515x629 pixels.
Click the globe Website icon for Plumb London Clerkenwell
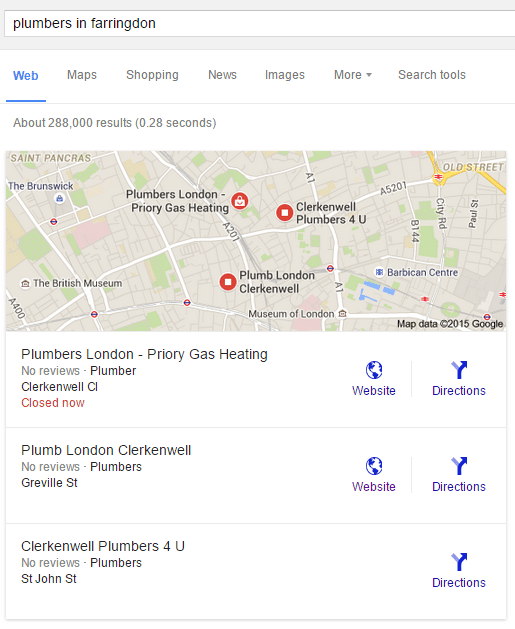click(x=374, y=466)
